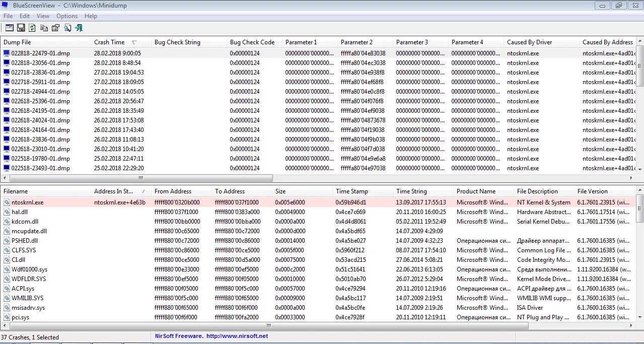Open Properties using the toolbar icon
This screenshot has height=344, width=644.
click(55, 28)
